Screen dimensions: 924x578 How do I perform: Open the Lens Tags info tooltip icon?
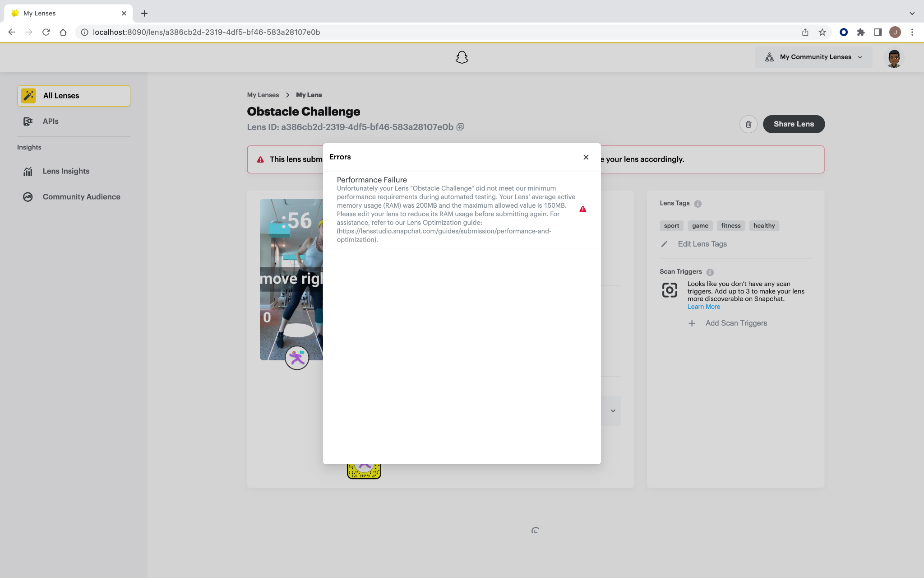[x=698, y=203]
